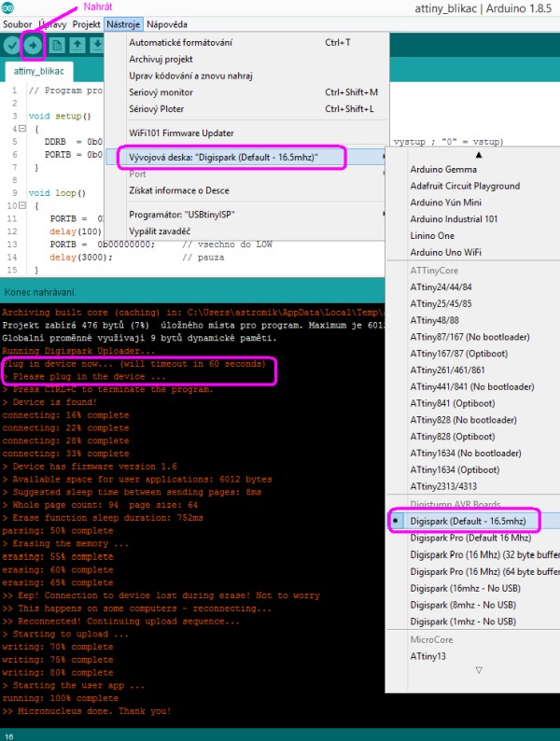Click the Arduino logo in the title bar
The image size is (560, 741).
7,7
